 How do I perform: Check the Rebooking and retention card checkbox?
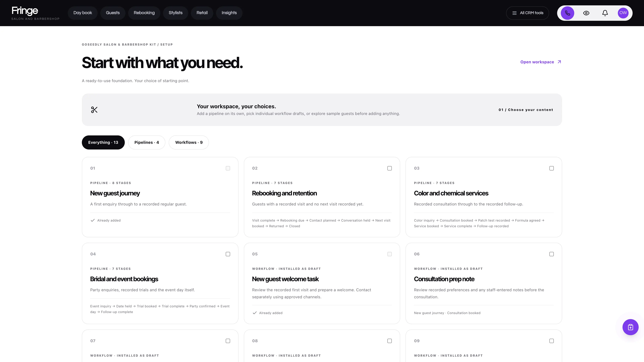[389, 168]
